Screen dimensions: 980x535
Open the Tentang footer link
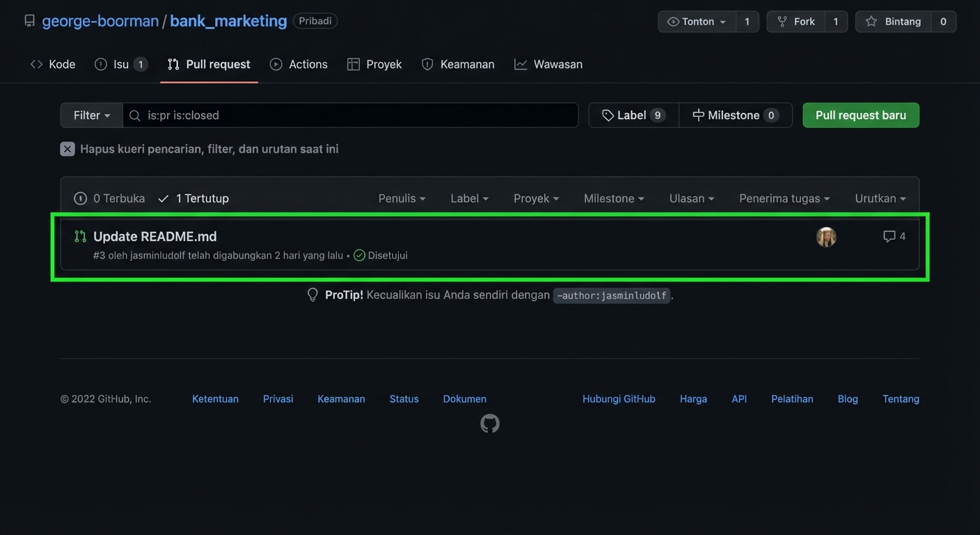[901, 399]
